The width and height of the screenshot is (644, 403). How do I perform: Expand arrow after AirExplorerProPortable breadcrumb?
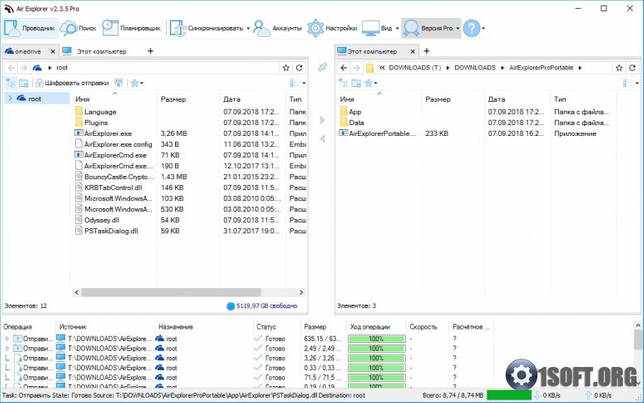580,68
